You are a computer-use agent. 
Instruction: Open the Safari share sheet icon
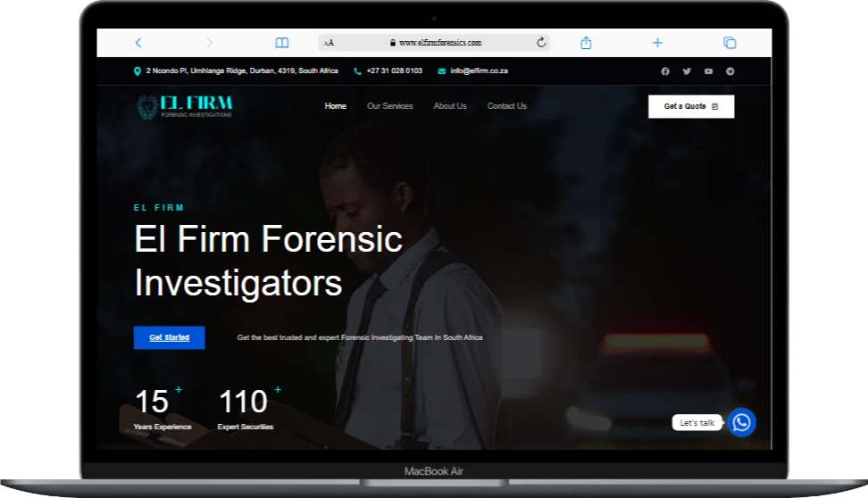pyautogui.click(x=586, y=43)
